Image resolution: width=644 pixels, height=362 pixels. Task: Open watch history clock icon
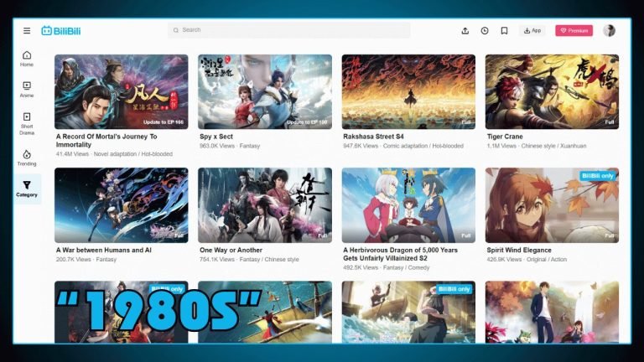[x=485, y=30]
